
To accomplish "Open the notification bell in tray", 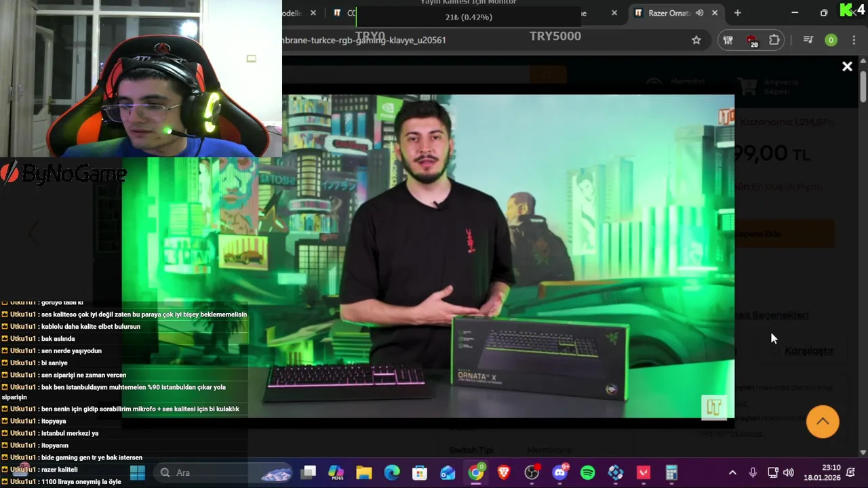I will (850, 472).
